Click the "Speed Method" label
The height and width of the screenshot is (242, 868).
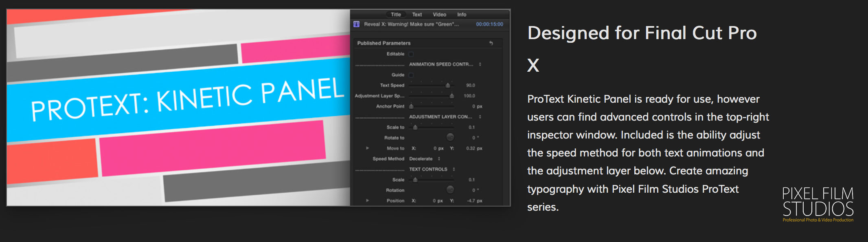click(x=388, y=159)
